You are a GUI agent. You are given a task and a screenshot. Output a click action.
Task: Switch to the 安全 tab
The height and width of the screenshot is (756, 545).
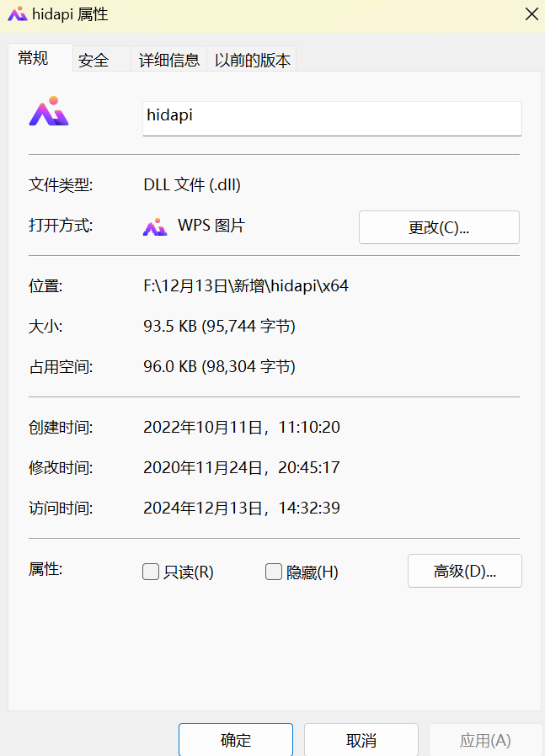(x=94, y=60)
